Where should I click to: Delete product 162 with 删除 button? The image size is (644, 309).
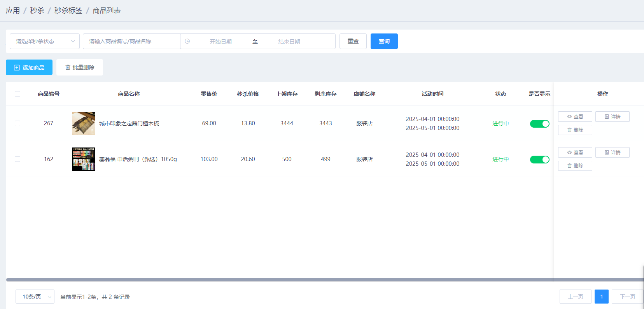pos(575,166)
